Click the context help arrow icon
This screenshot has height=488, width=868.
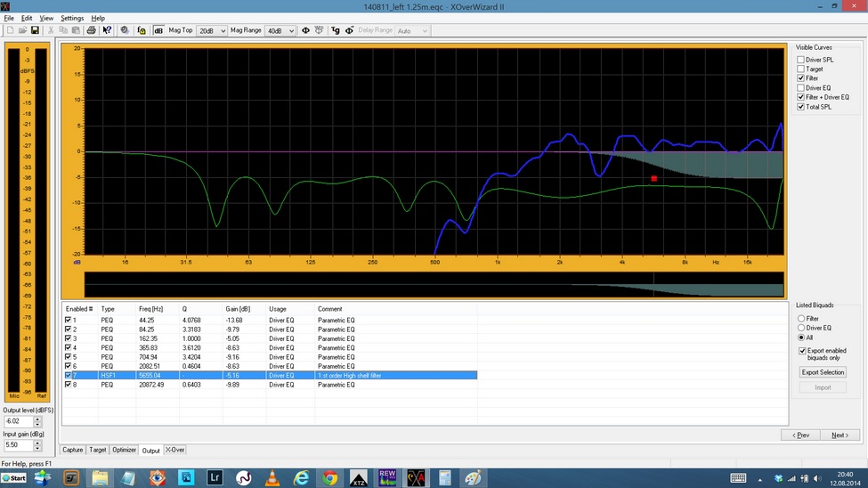[107, 30]
